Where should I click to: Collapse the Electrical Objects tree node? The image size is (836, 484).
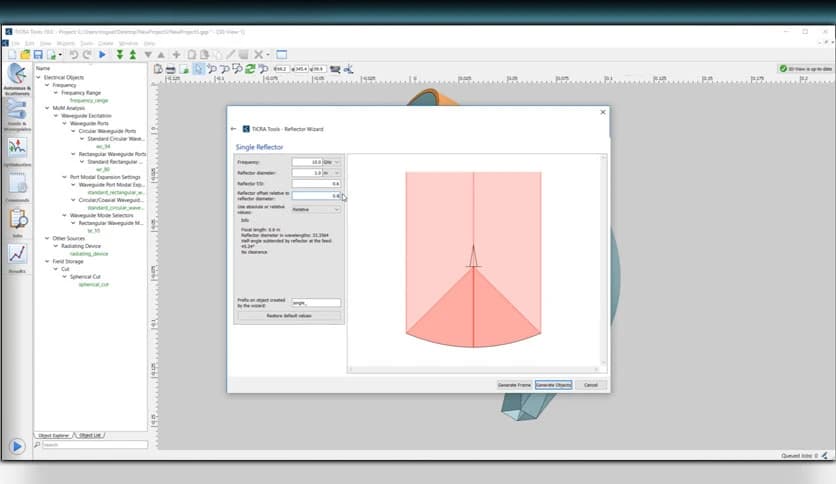pyautogui.click(x=39, y=77)
